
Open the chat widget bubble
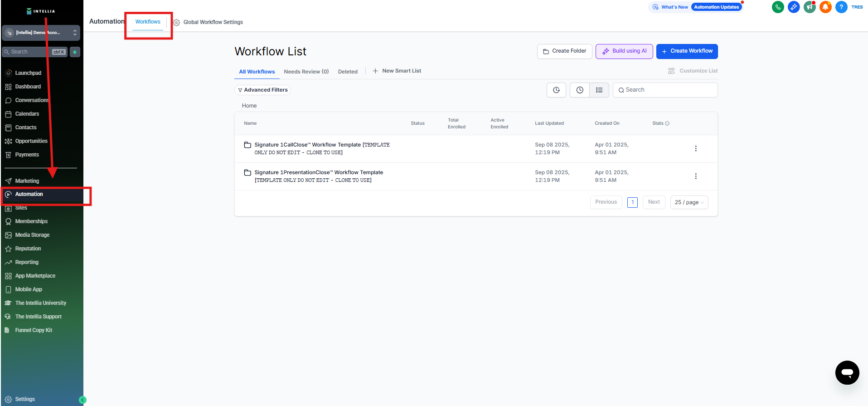847,372
